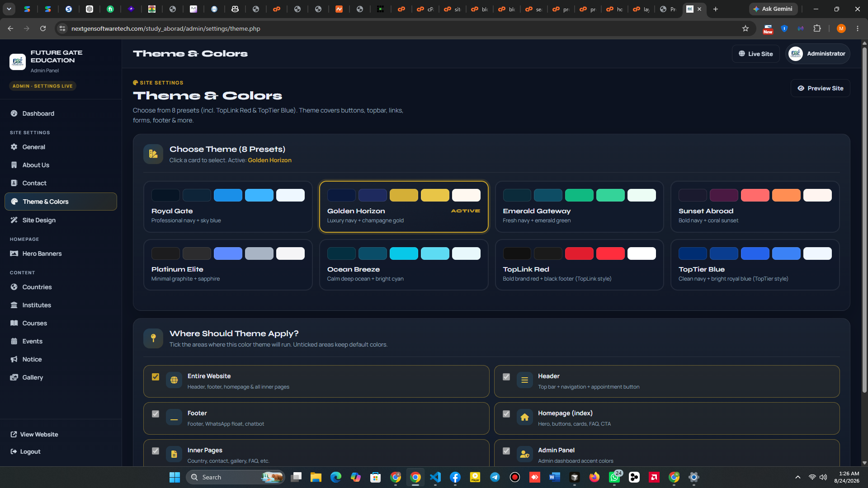Click the View Website external icon
This screenshot has height=488, width=868.
14,434
